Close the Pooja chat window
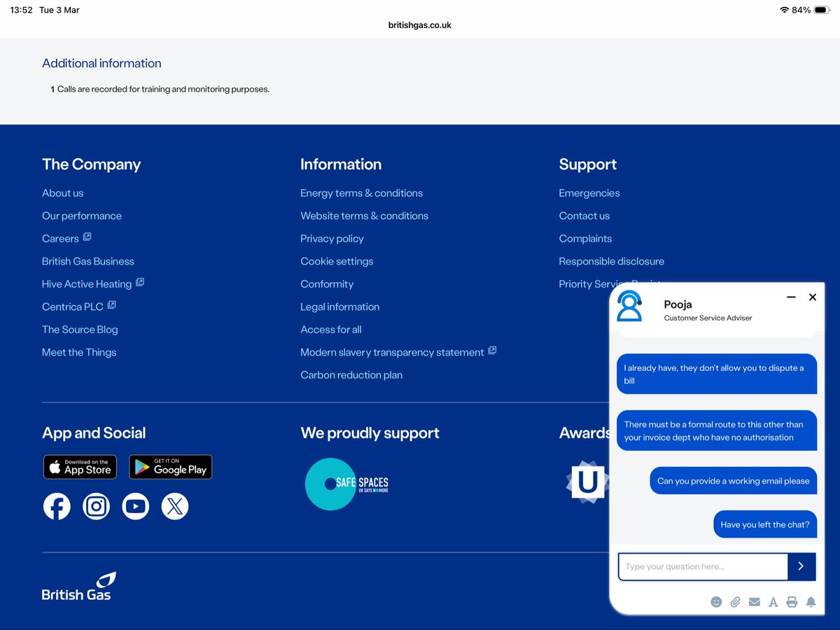Image resolution: width=840 pixels, height=630 pixels. (x=813, y=297)
